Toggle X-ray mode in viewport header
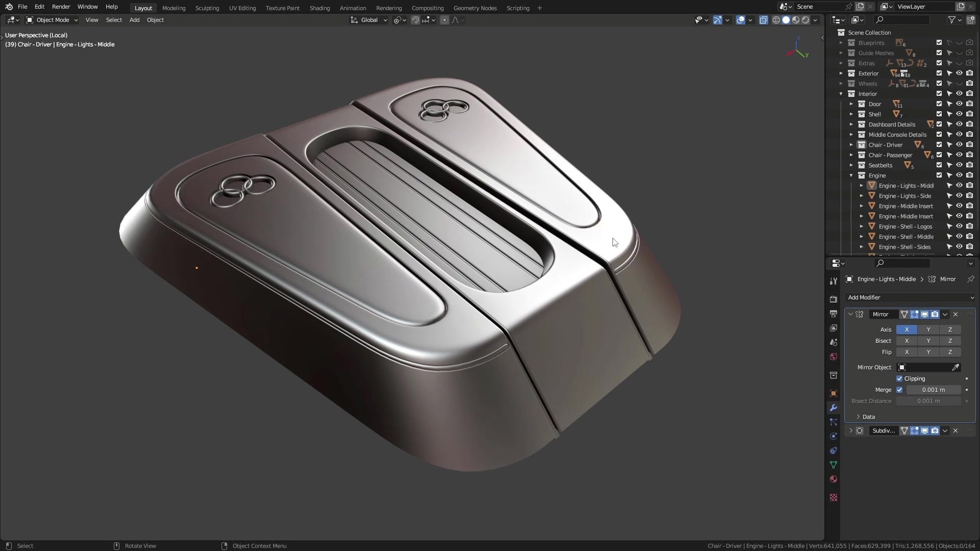Viewport: 980px width, 551px height. (764, 20)
